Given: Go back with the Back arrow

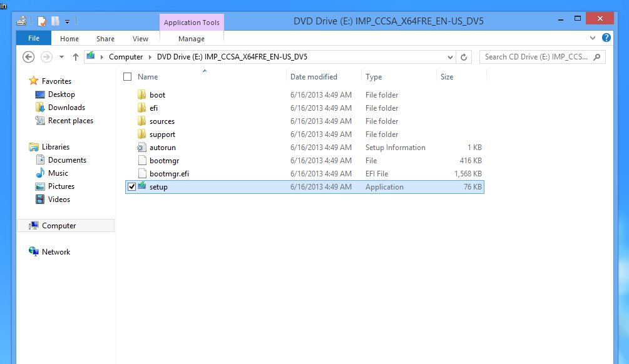Looking at the screenshot, I should click(29, 57).
